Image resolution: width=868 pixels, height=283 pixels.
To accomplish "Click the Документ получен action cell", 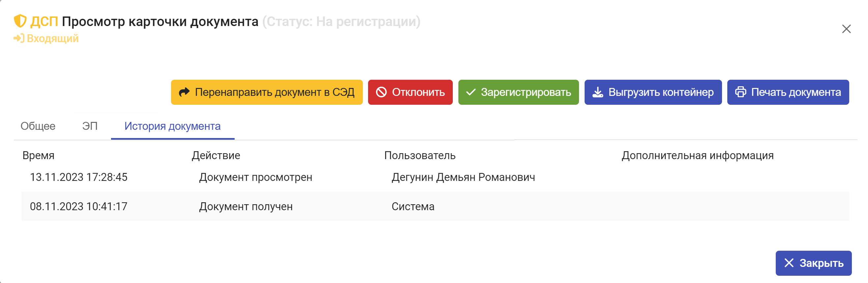I will click(x=246, y=207).
